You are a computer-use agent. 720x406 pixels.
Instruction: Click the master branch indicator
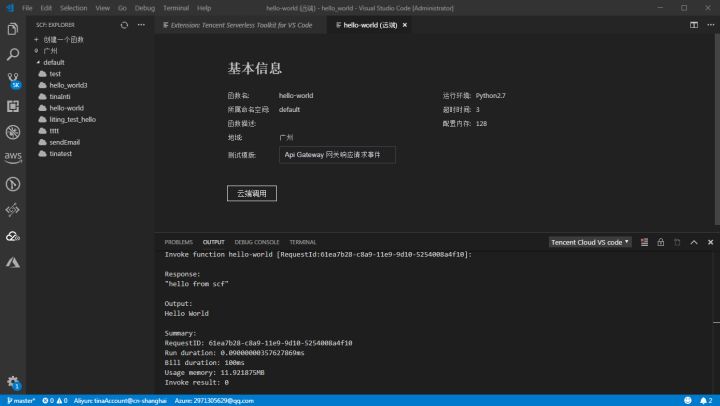click(x=21, y=400)
